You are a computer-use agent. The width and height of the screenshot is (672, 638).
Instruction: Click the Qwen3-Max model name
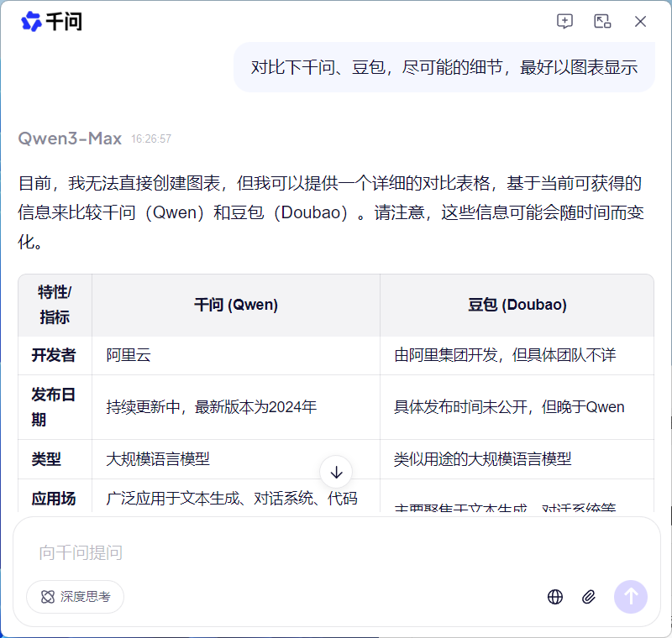tap(70, 139)
